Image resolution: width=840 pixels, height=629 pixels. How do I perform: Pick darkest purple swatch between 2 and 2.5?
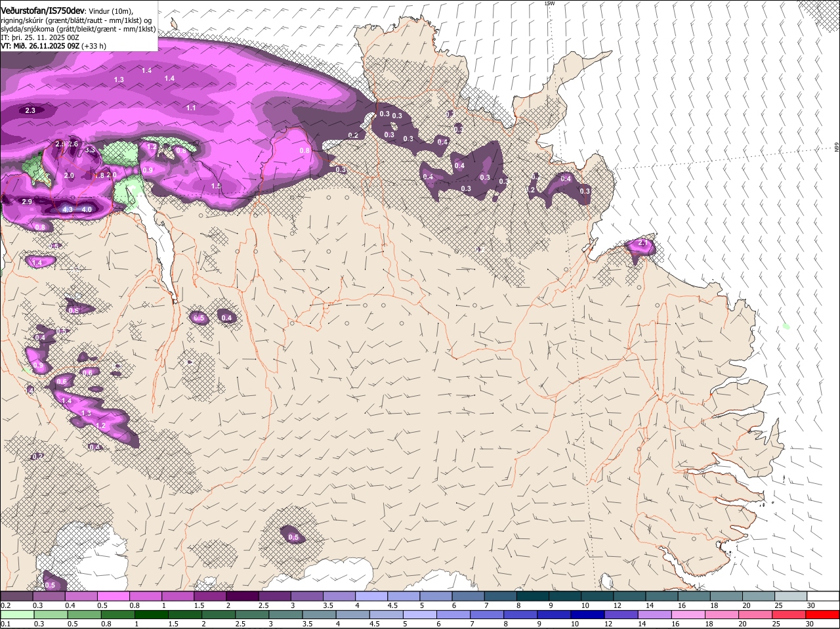(242, 596)
